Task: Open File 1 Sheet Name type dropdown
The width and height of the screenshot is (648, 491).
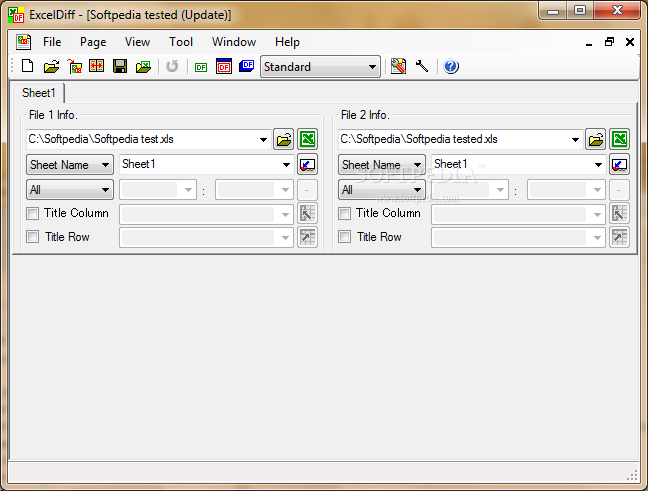Action: pos(70,165)
